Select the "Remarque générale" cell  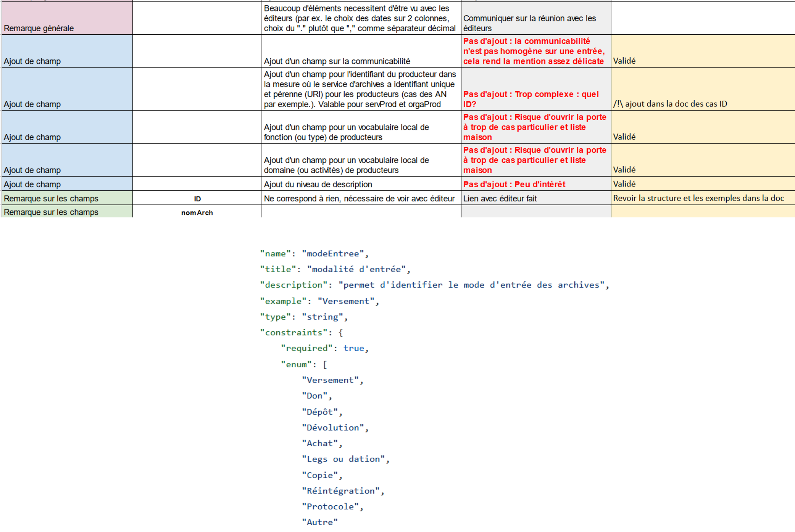[67, 18]
